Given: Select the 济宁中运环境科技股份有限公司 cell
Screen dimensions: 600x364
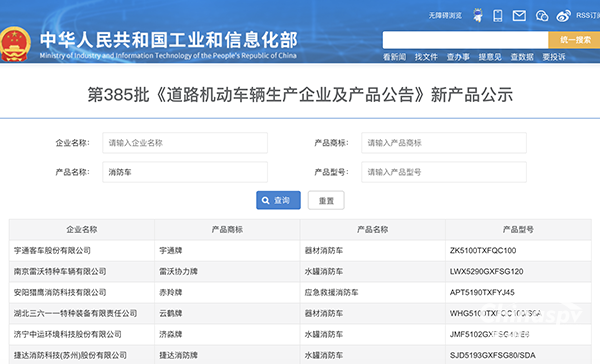Looking at the screenshot, I should click(82, 335).
